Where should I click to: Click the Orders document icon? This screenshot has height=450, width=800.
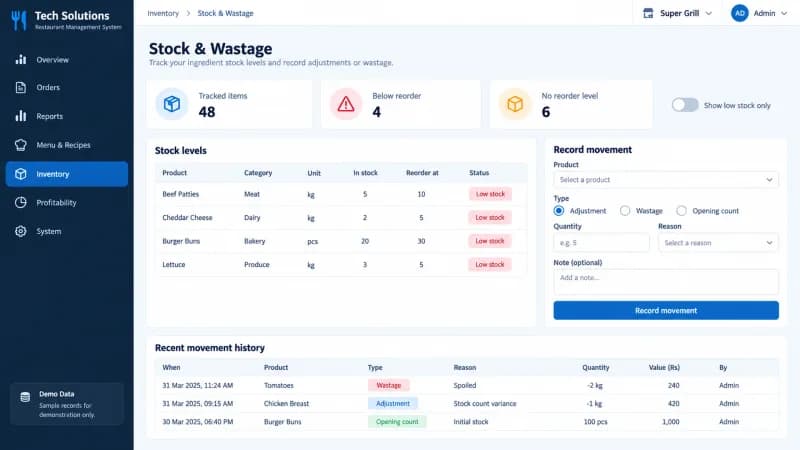(21, 88)
